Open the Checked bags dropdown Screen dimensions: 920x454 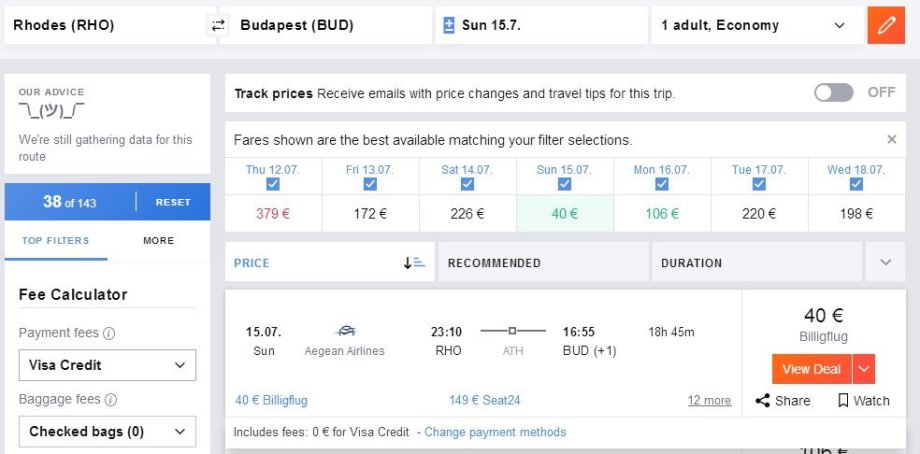108,432
